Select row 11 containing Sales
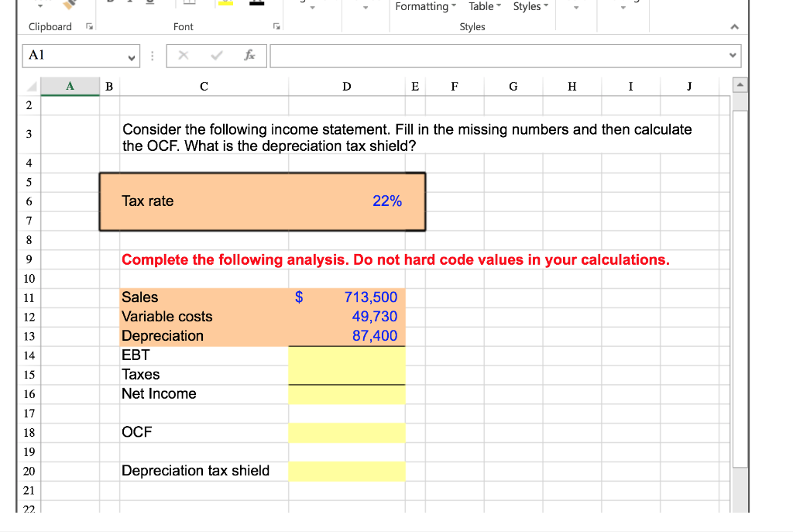This screenshot has width=793, height=532. (x=29, y=297)
